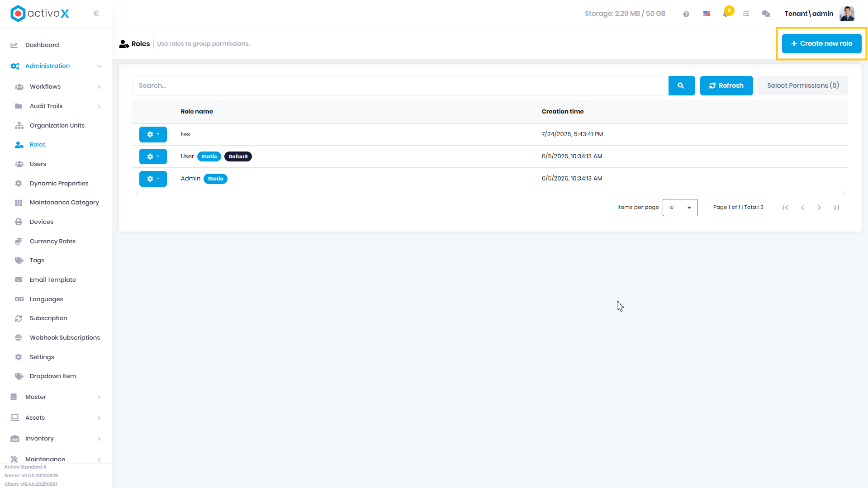Click the role name 'tes'
Screen dimensions: 868x488
coord(185,134)
